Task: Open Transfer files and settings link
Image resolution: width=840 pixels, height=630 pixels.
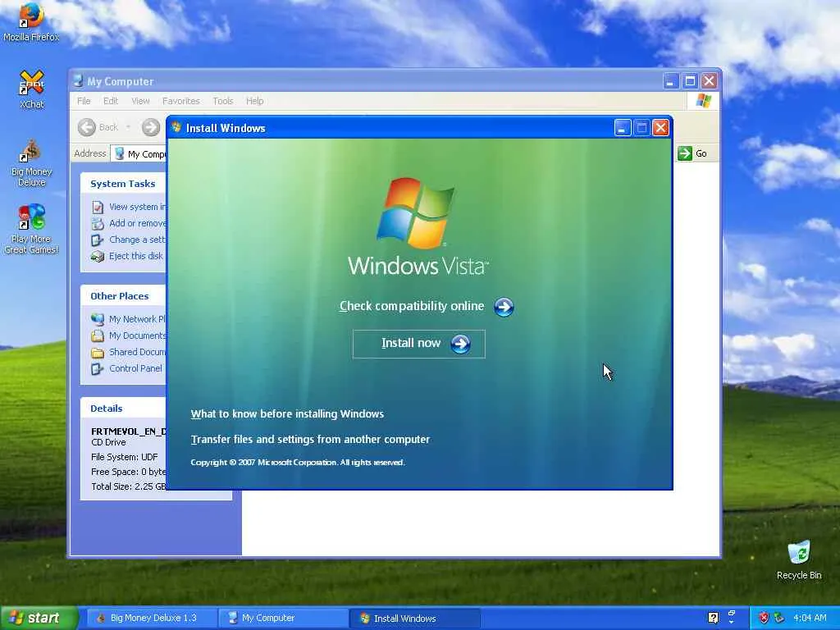Action: click(x=310, y=440)
